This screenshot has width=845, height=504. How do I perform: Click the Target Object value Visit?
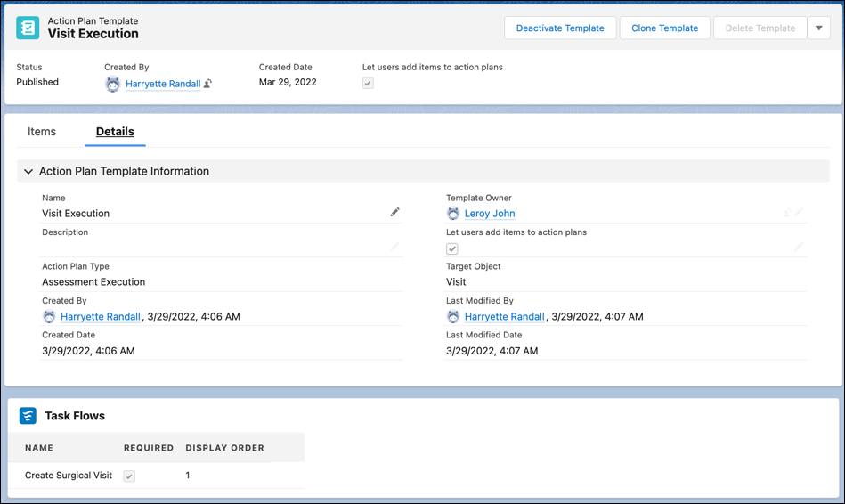point(456,282)
